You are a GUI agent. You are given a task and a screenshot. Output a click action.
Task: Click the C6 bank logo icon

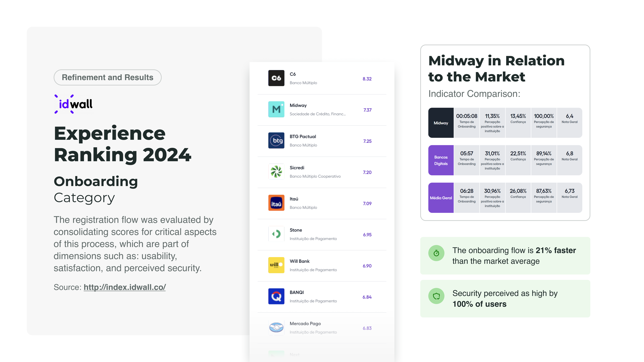coord(276,78)
